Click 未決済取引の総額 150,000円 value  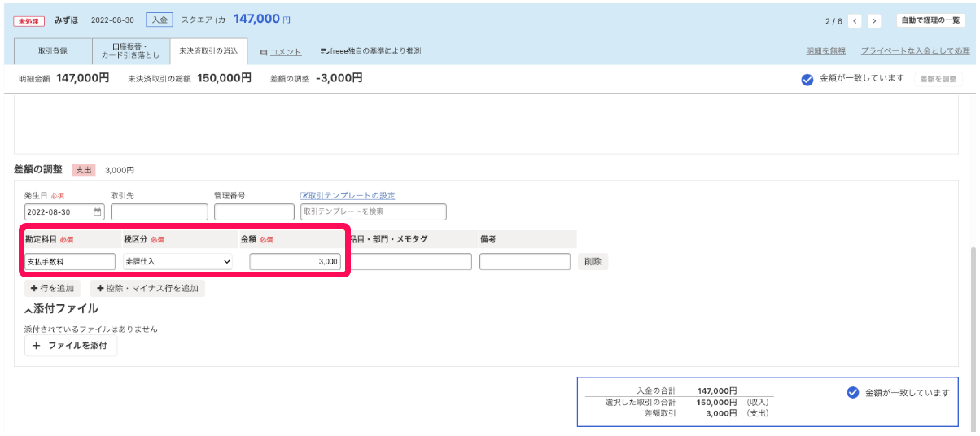224,78
